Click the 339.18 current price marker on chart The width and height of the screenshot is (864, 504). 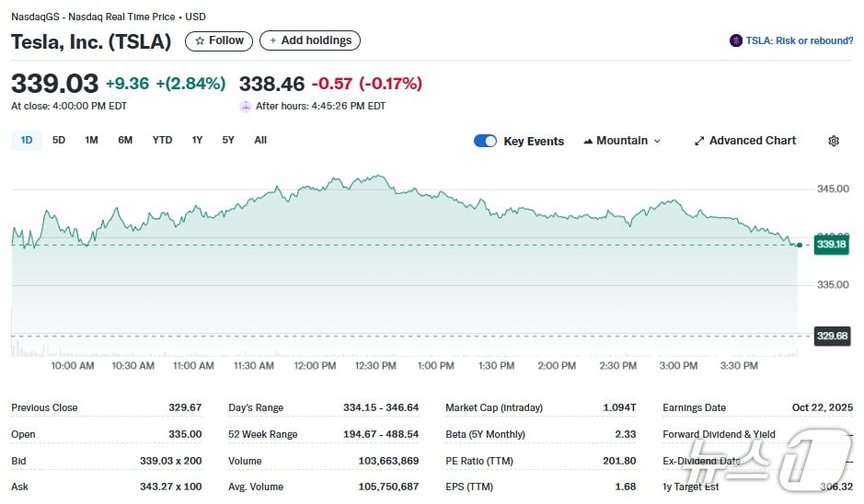tap(831, 245)
